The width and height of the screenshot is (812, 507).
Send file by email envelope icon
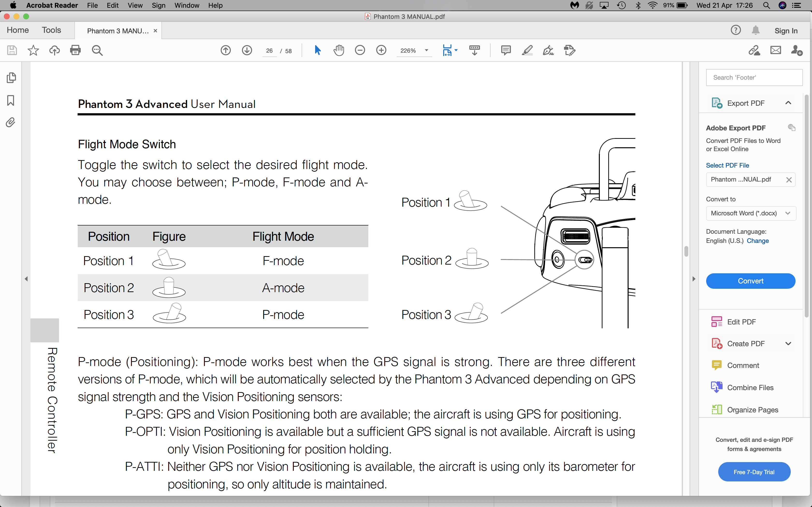(x=776, y=50)
